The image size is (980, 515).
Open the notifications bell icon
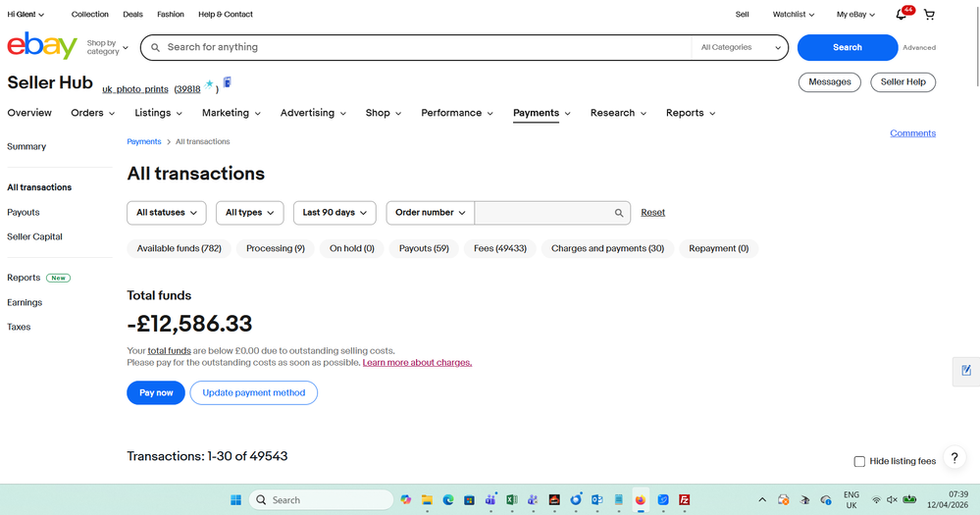902,15
